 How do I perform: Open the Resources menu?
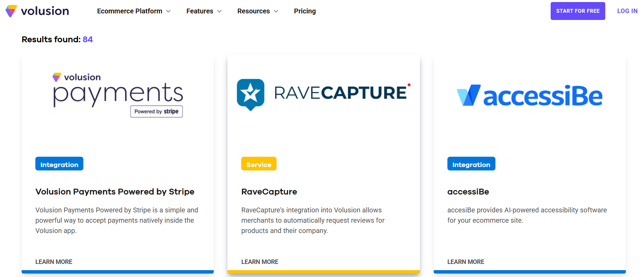[x=254, y=11]
